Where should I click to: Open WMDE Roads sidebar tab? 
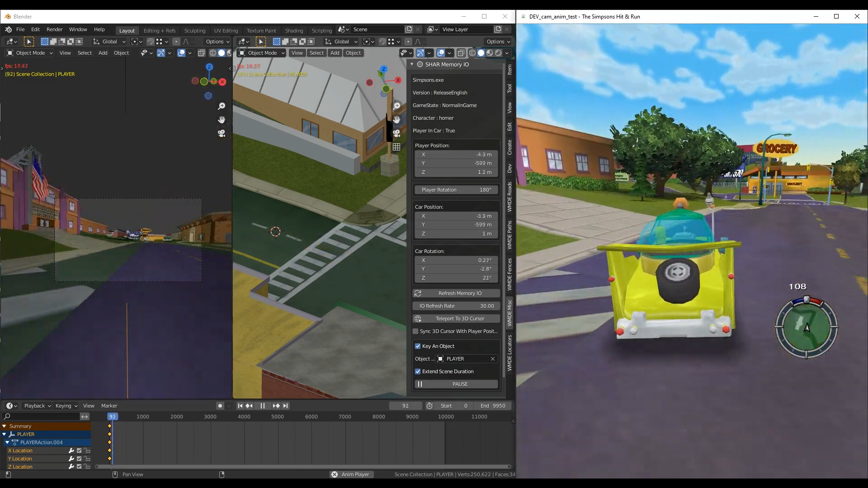[x=509, y=197]
